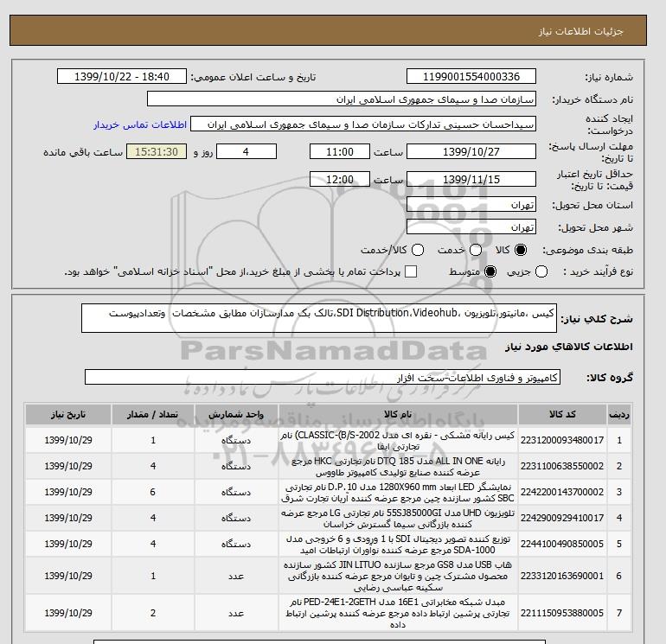
Task: Click the PED-24E1-2GETH converter product name
Action: coord(398,613)
